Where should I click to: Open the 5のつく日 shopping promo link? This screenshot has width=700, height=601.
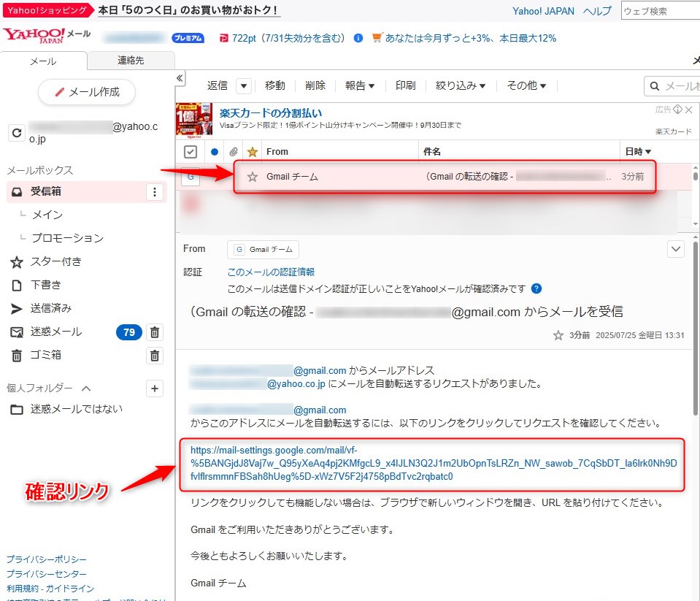[x=189, y=9]
